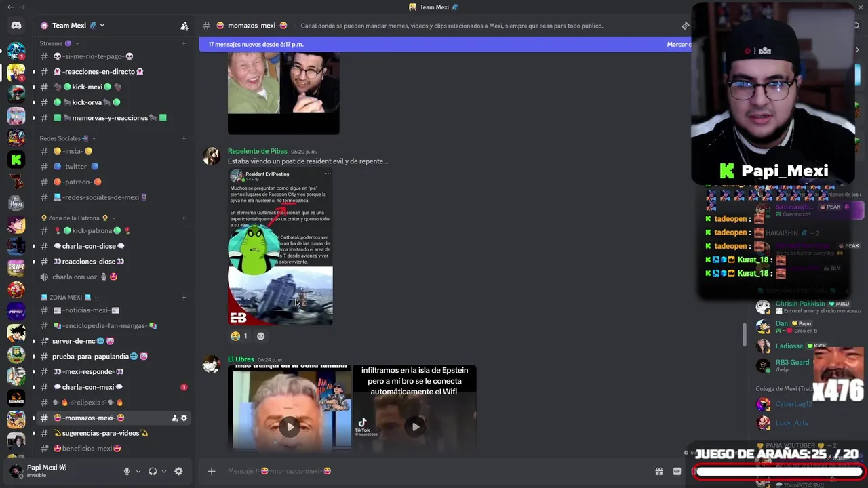This screenshot has width=868, height=488.
Task: Focus the message input for momazos-mexi
Action: click(434, 471)
